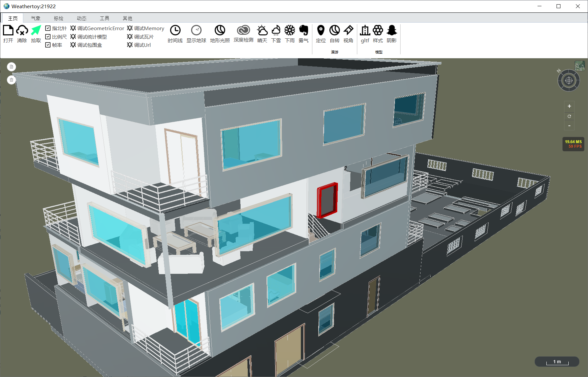This screenshot has width=588, height=377.
Task: Toggle the 比例尺 scale bar checkbox
Action: click(48, 36)
